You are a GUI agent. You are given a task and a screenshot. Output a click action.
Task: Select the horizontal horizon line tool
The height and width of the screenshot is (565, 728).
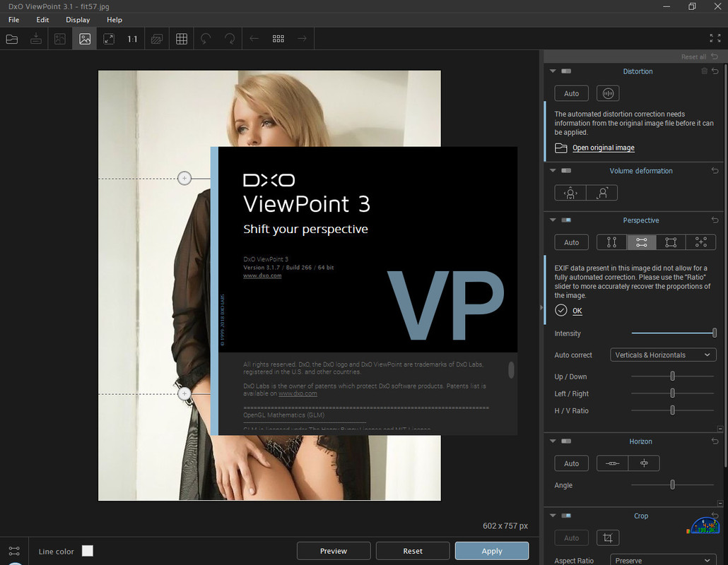click(x=612, y=463)
